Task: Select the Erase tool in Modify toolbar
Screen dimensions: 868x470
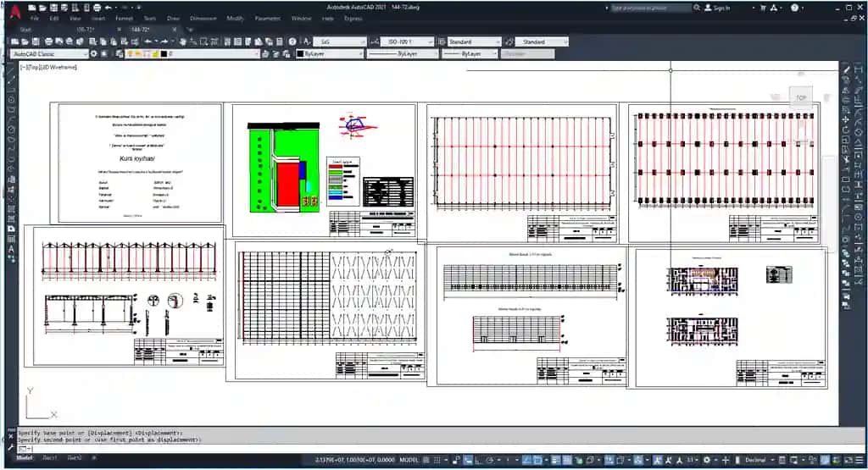Action: point(846,69)
